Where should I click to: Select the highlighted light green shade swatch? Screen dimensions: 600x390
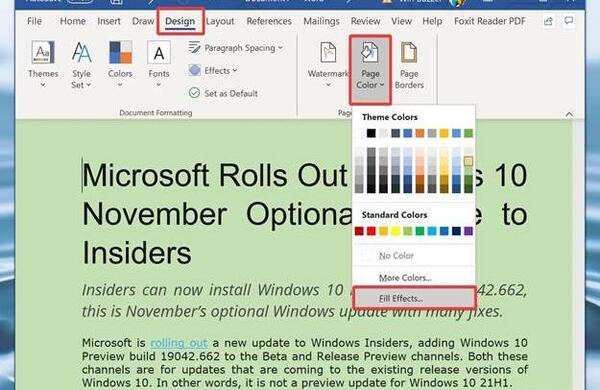(x=468, y=161)
